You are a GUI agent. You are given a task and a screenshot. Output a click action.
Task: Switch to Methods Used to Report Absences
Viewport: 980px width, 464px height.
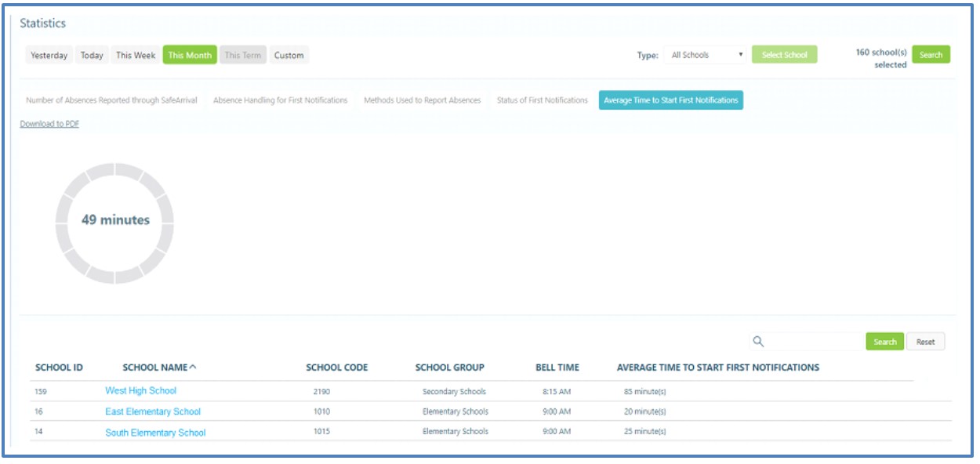point(422,100)
